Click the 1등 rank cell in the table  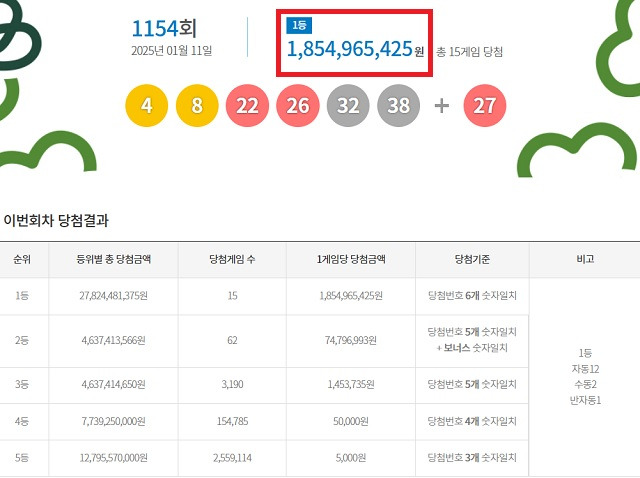pyautogui.click(x=22, y=296)
